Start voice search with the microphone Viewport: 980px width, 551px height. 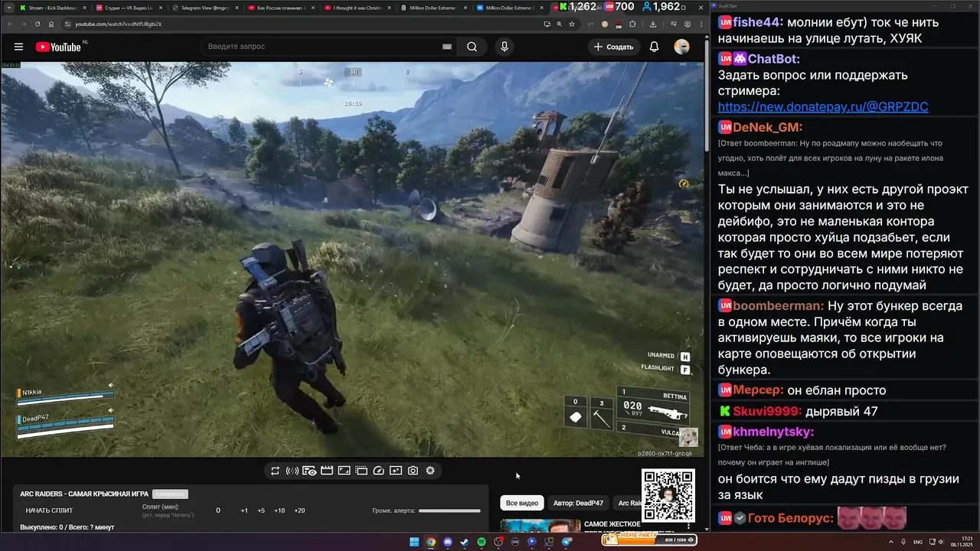coord(504,47)
